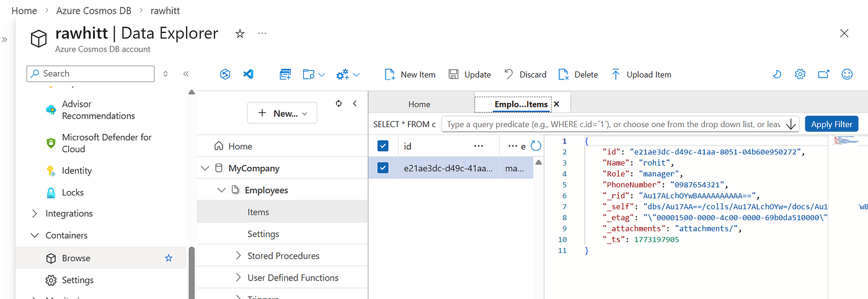Collapse the resource menu double-chevron

point(186,74)
